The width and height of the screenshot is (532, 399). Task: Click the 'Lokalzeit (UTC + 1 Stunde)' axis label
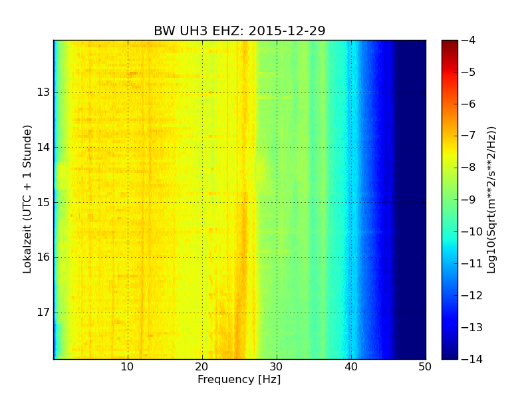pos(27,199)
